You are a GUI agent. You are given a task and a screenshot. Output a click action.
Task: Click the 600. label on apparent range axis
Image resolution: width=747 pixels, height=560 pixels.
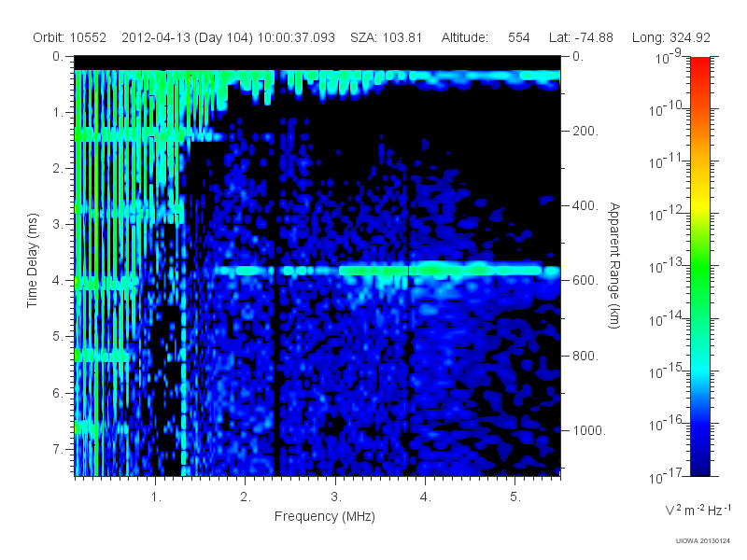click(585, 281)
